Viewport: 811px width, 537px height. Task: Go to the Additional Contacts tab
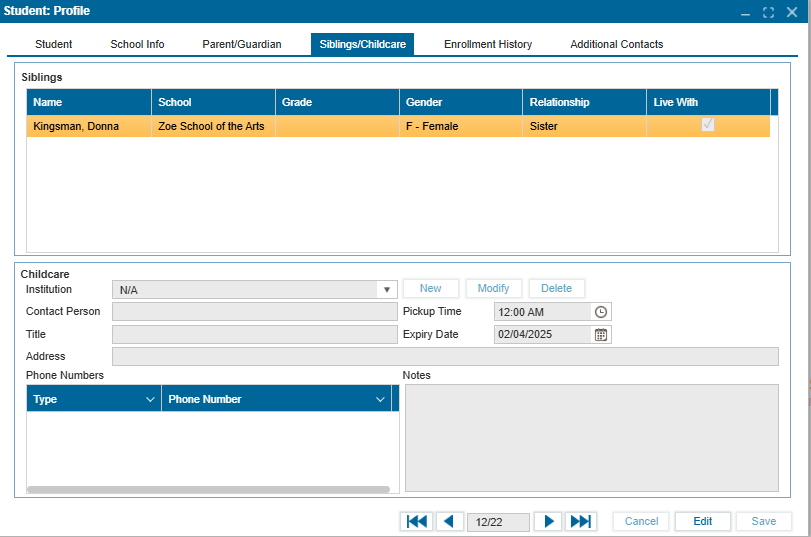(616, 44)
